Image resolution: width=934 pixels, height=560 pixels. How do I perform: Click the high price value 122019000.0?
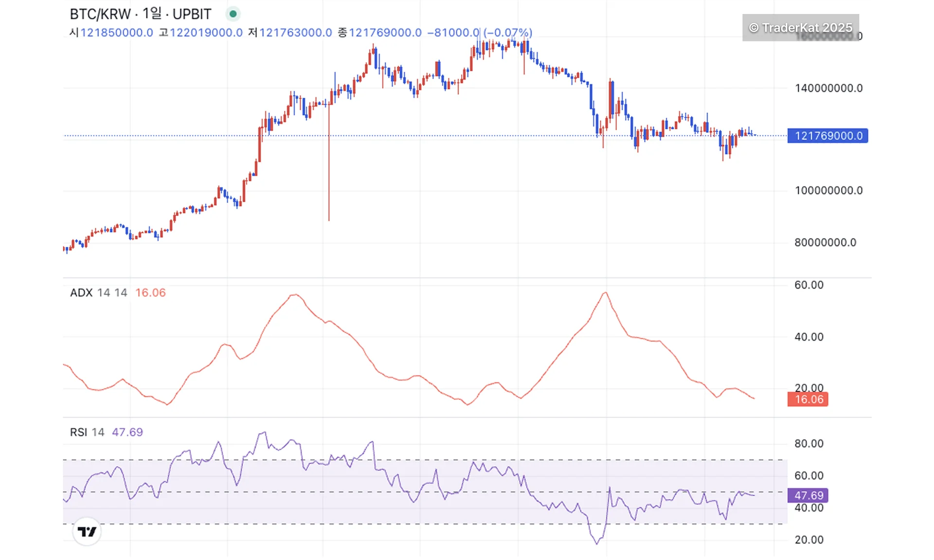[206, 33]
